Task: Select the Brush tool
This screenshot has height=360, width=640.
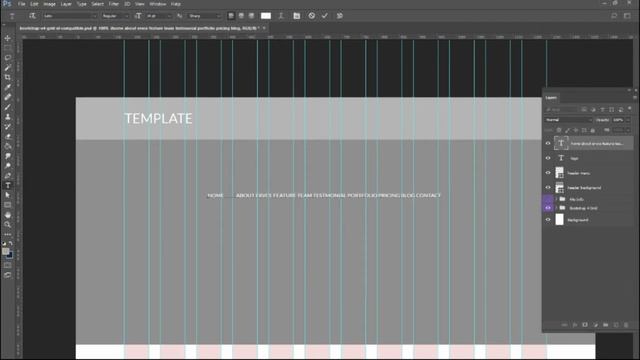Action: click(x=8, y=107)
